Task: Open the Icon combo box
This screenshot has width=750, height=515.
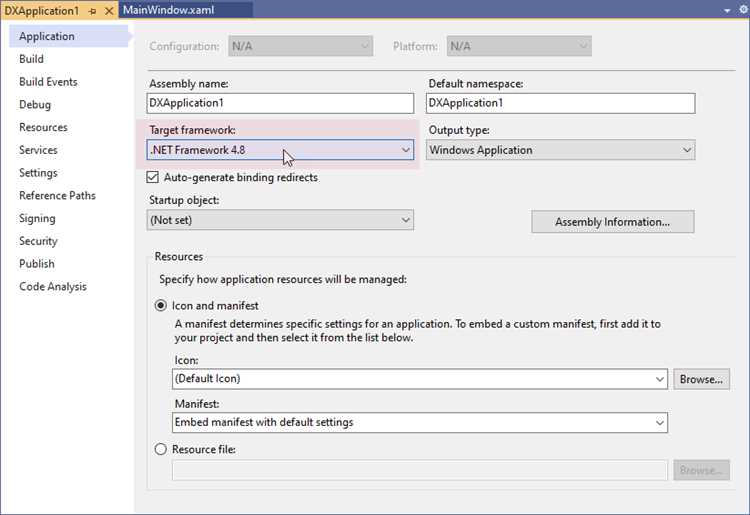Action: coord(420,379)
